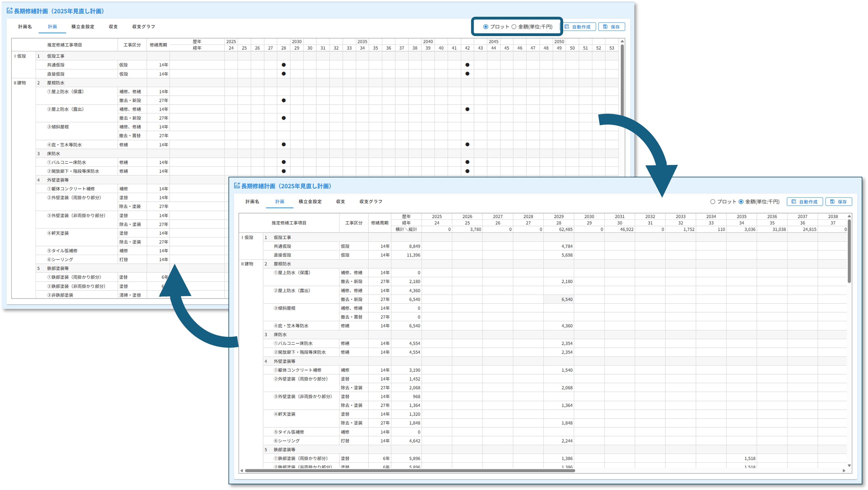Click 外壁塗装等 heading in front window

click(284, 361)
